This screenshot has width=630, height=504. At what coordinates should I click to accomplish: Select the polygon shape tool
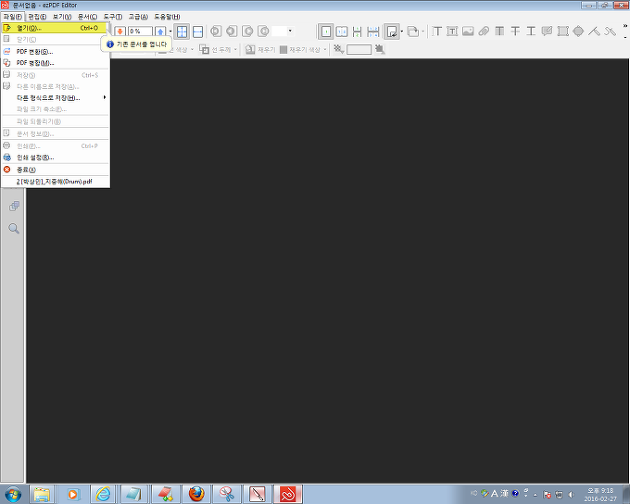tap(578, 31)
